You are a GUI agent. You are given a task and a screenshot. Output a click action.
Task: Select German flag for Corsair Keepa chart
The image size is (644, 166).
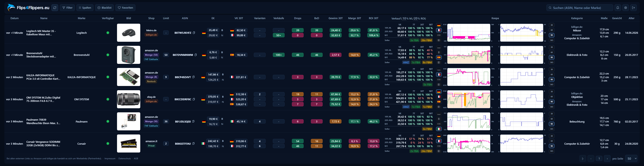(439, 136)
